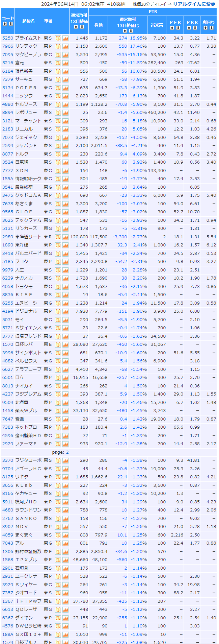Click 株価 column header

pos(99,25)
